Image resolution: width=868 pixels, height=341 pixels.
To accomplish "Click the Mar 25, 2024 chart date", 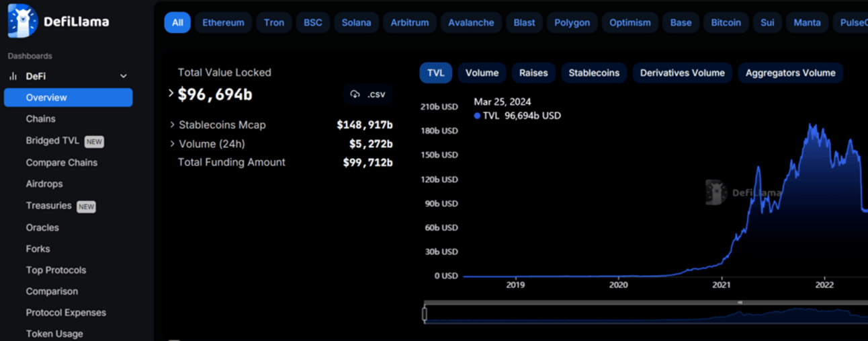I will (503, 102).
